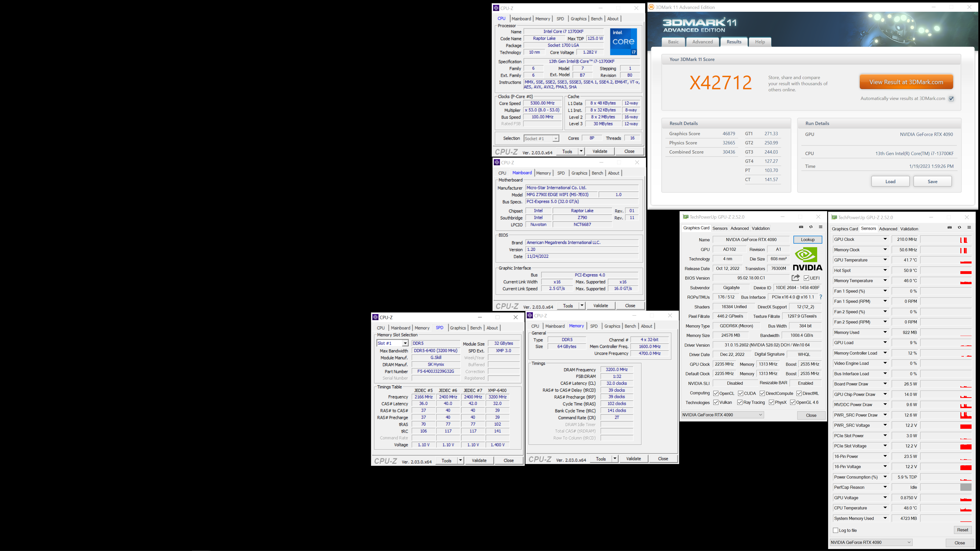Open the Tools dropdown arrow in CPU-Z CPU window
The image size is (980, 551).
coord(581,151)
